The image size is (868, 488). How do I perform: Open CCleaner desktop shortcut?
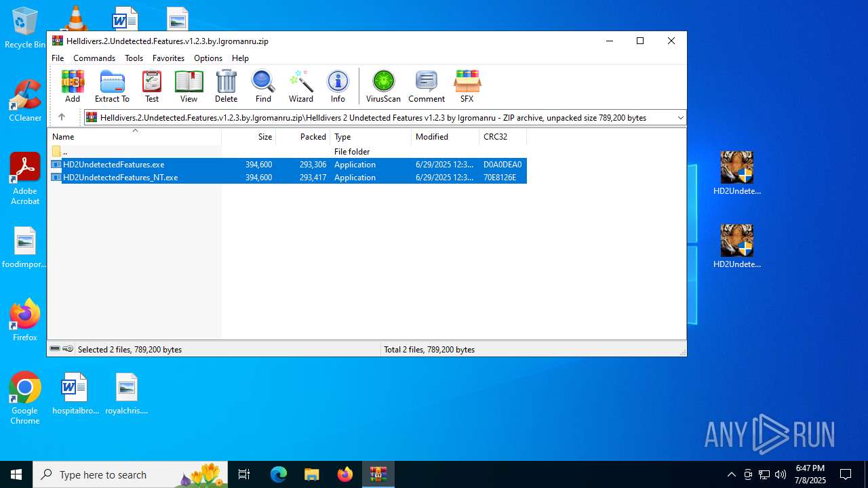click(25, 101)
